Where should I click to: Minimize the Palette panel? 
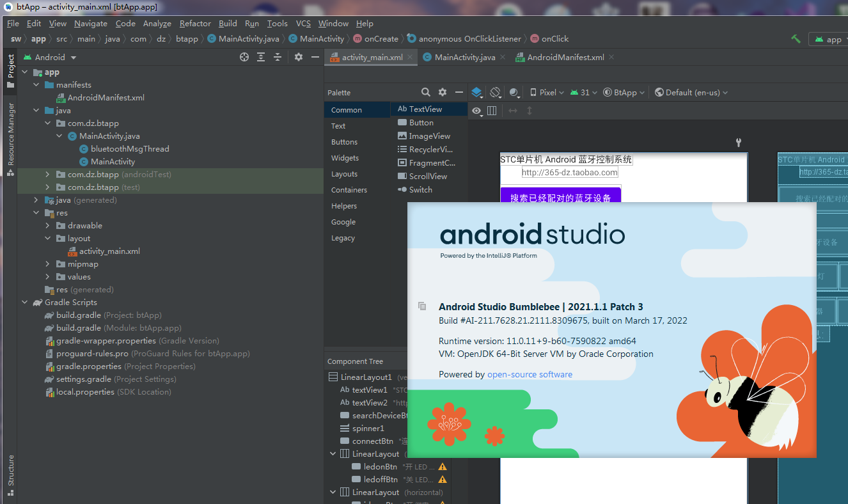[459, 92]
